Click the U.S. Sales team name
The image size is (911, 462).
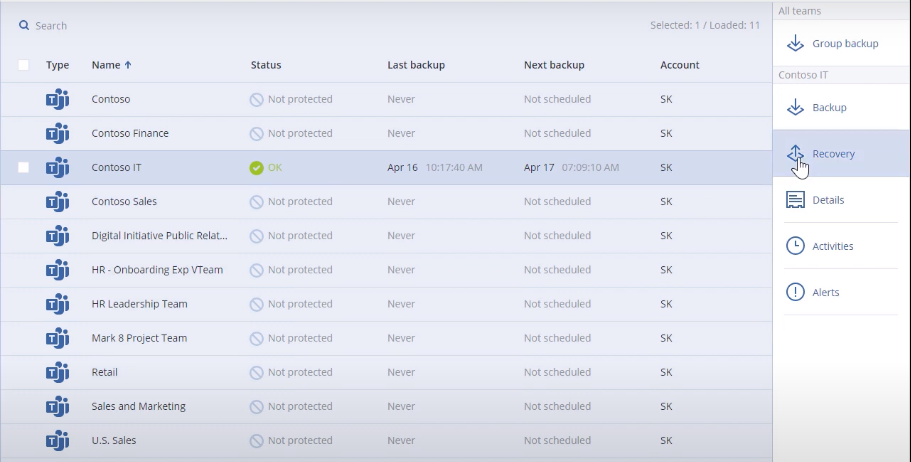[x=114, y=440]
